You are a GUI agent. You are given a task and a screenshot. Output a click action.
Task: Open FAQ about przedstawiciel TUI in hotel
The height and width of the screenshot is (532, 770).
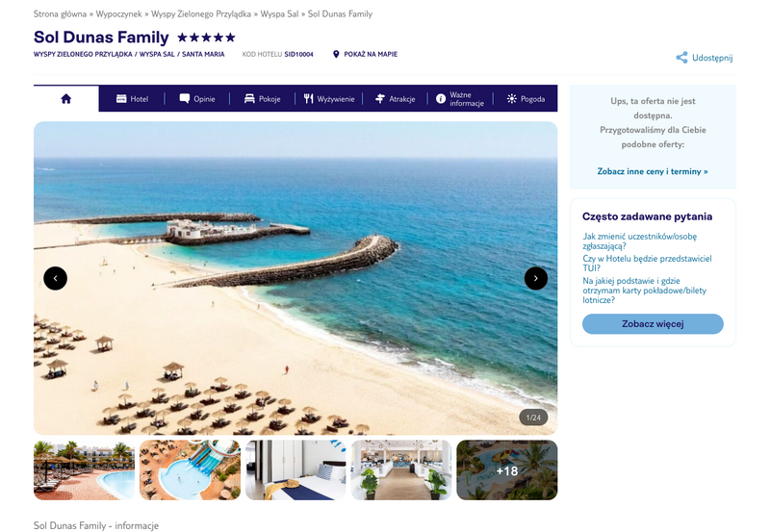(647, 263)
